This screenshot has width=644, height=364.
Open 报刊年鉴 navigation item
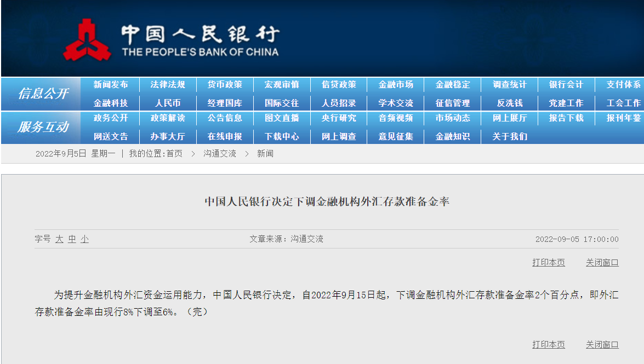tap(624, 118)
